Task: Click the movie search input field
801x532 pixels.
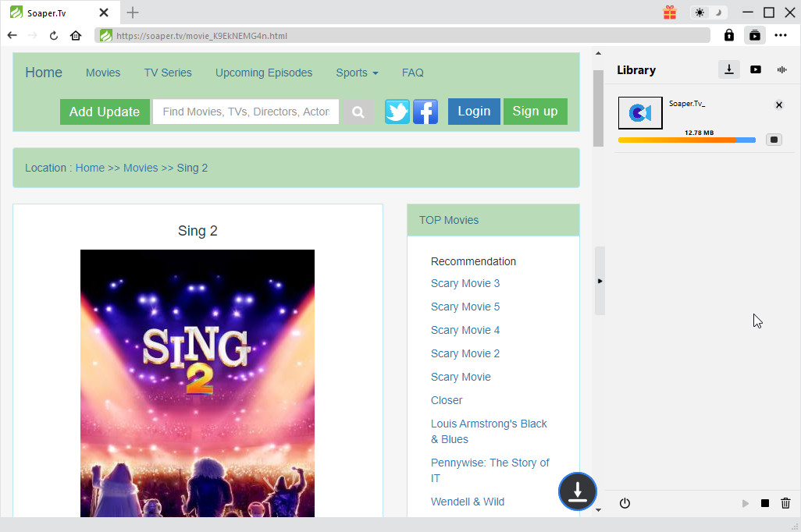Action: 246,112
